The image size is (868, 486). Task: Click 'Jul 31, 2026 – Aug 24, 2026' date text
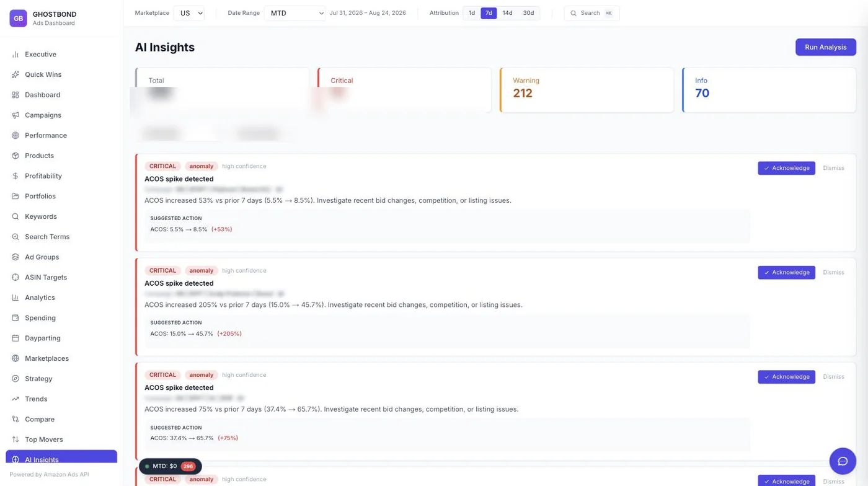[368, 13]
